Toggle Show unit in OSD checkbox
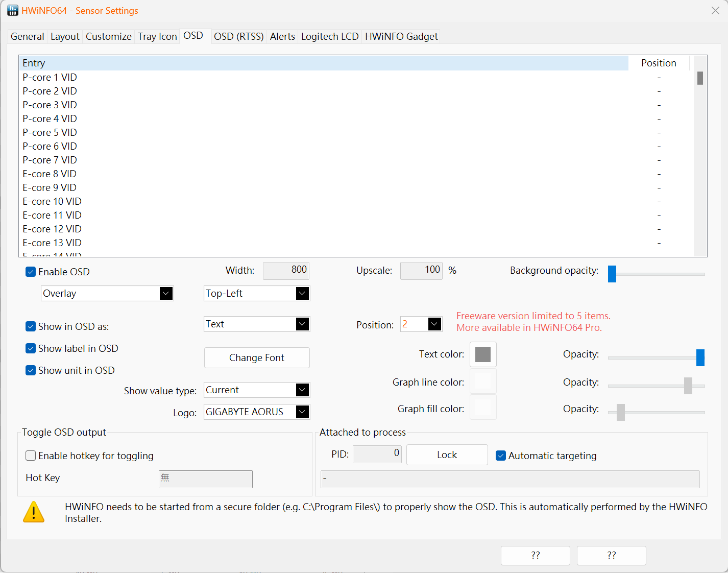Viewport: 728px width, 573px height. (x=31, y=370)
